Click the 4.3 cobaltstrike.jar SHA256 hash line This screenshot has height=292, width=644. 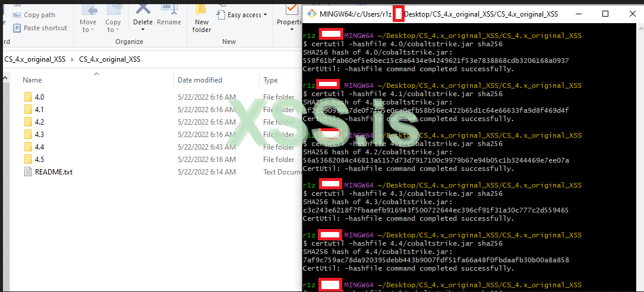click(x=435, y=210)
